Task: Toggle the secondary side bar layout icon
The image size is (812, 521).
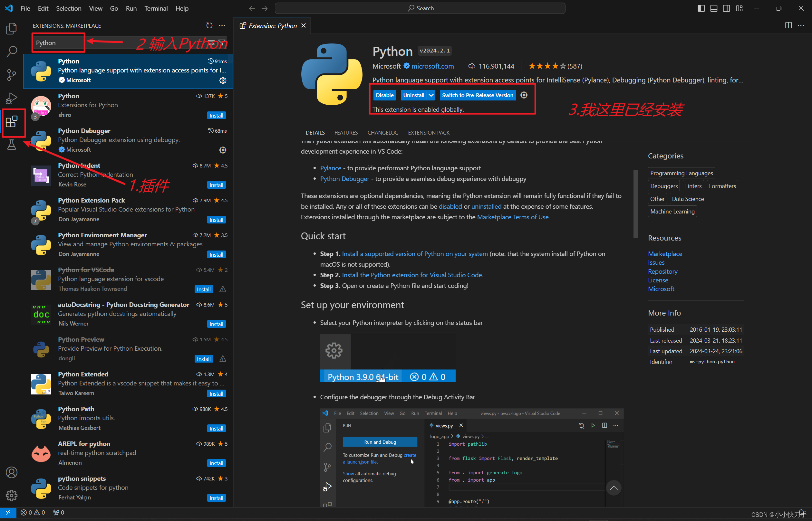Action: [x=726, y=8]
